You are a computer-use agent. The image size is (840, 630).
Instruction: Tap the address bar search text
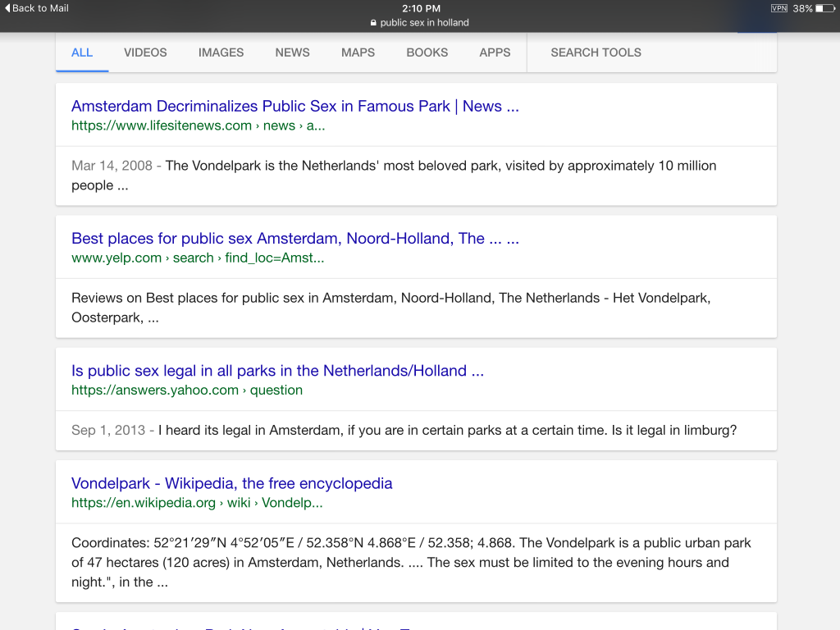point(424,22)
